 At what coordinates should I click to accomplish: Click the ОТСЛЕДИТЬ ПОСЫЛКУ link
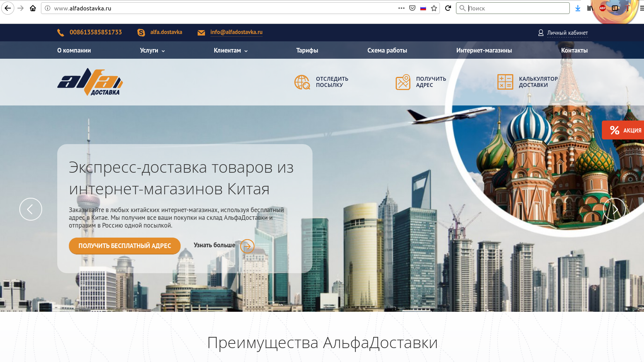click(332, 82)
